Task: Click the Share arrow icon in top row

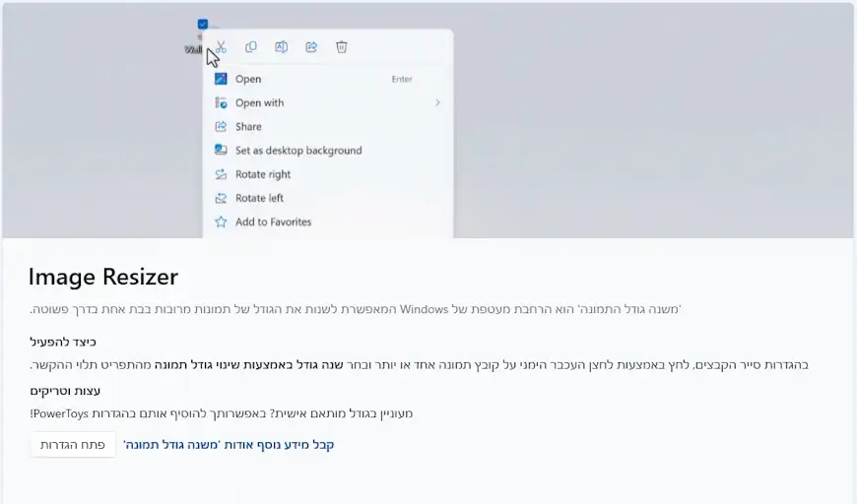Action: 311,47
